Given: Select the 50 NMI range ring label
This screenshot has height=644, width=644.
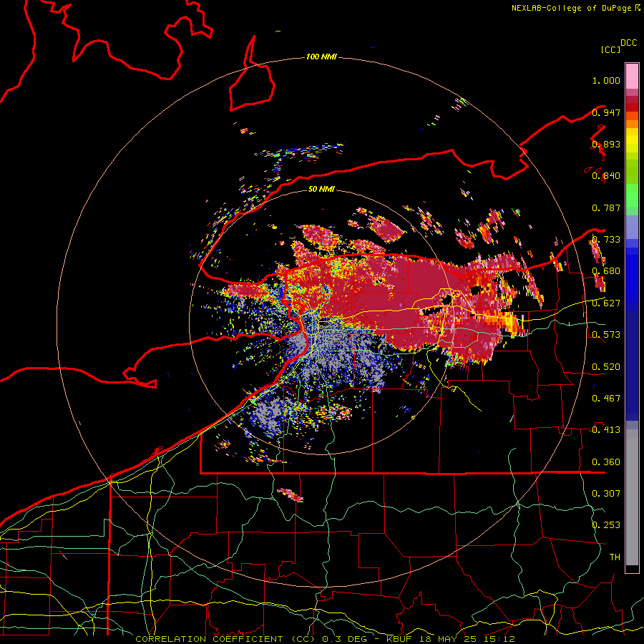Looking at the screenshot, I should click(321, 189).
